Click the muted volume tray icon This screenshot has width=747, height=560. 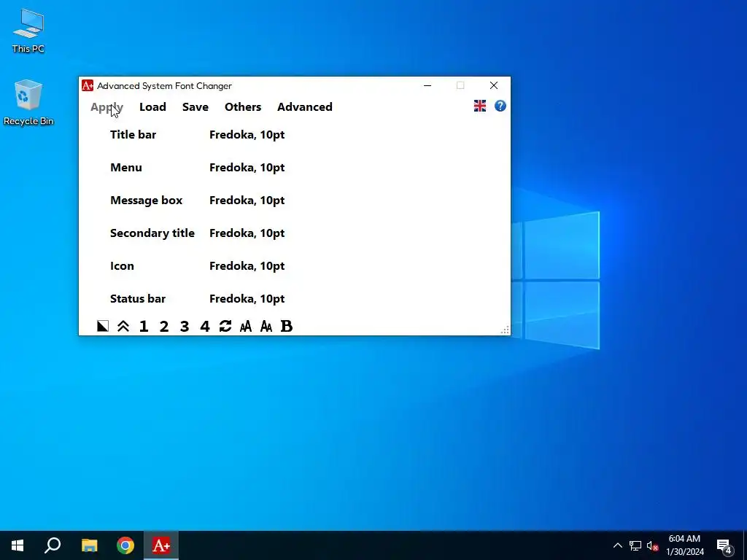click(x=652, y=545)
